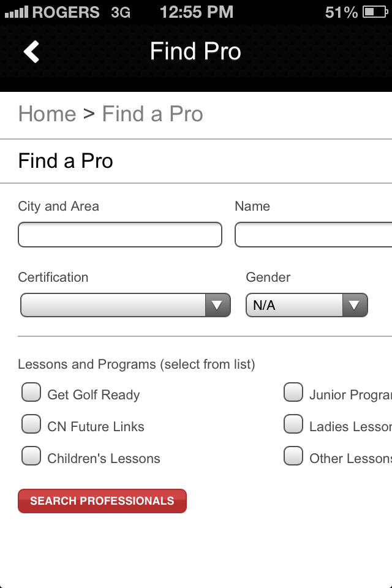Enable the CN Future Links checkbox

31,424
